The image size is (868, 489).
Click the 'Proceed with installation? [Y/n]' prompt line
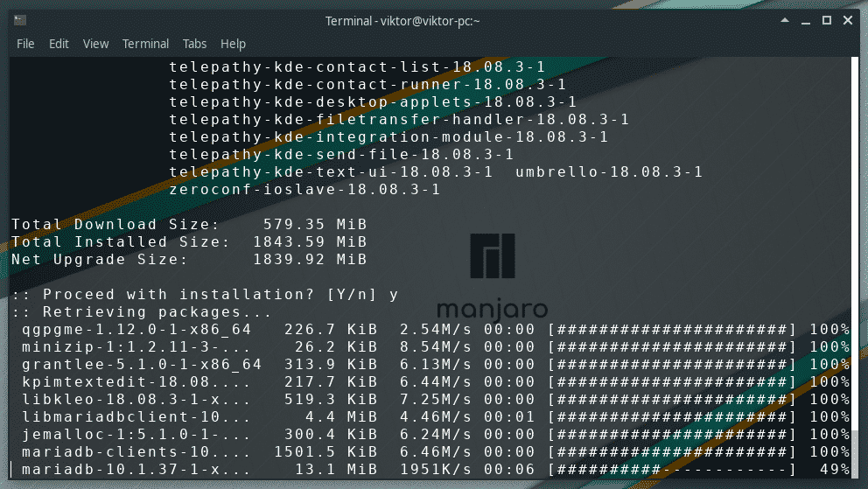pyautogui.click(x=205, y=295)
